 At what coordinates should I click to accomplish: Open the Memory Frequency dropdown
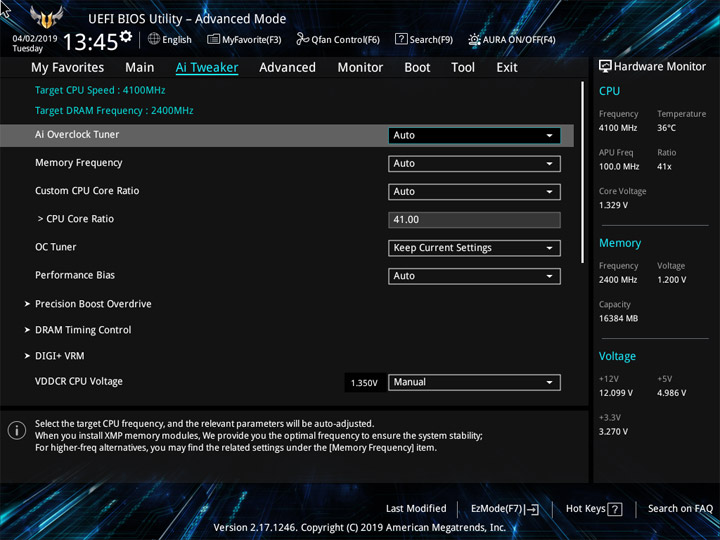point(474,164)
